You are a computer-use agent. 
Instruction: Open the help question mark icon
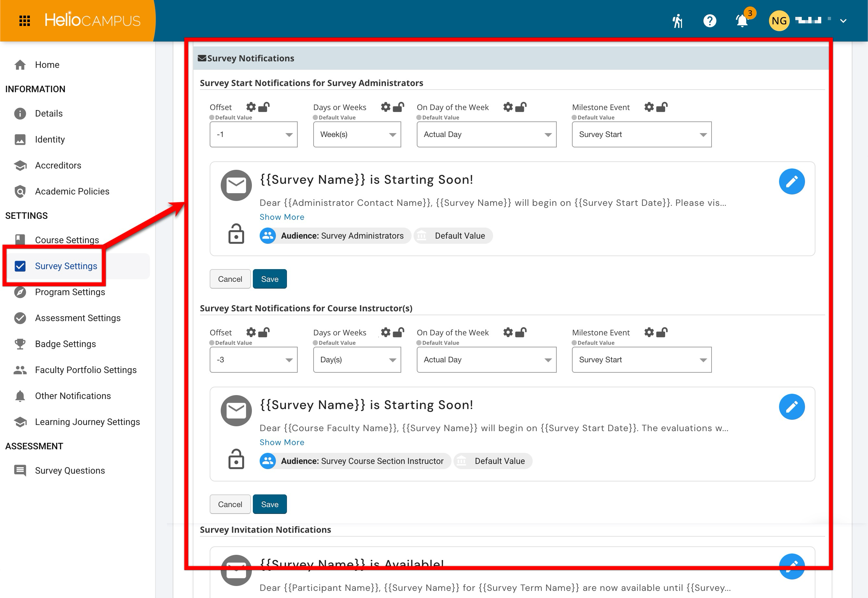710,21
